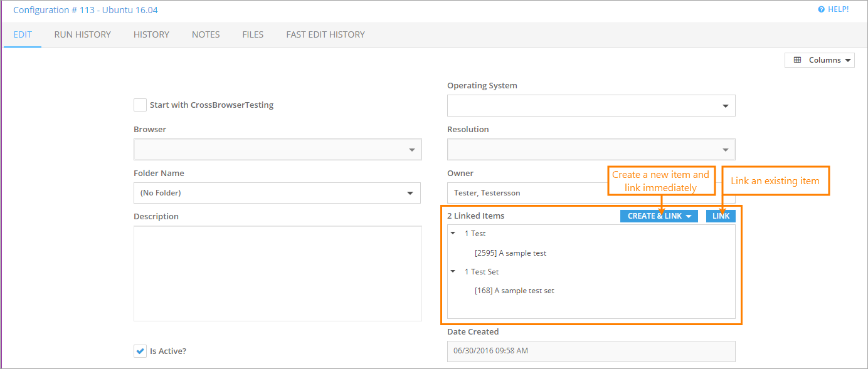Expand the Folder Name dropdown

[x=277, y=193]
